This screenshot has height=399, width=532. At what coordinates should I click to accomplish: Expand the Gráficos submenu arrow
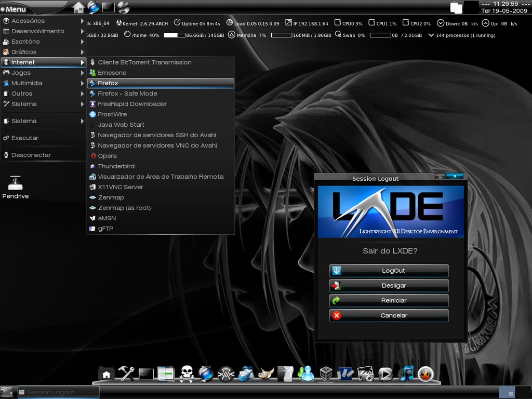(82, 52)
